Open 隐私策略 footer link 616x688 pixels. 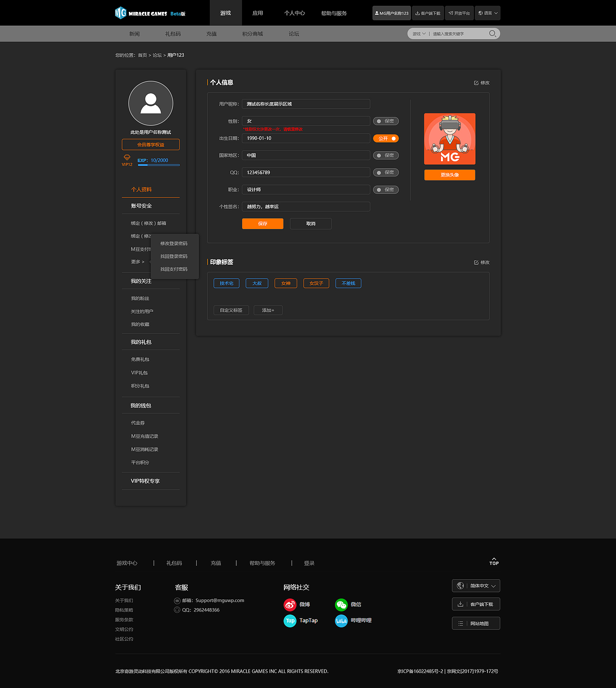124,610
